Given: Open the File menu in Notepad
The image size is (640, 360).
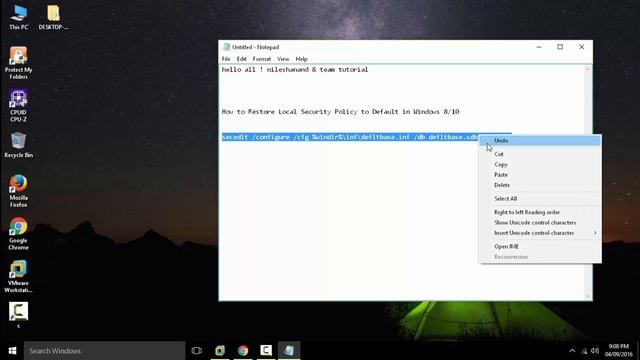Looking at the screenshot, I should [x=226, y=59].
